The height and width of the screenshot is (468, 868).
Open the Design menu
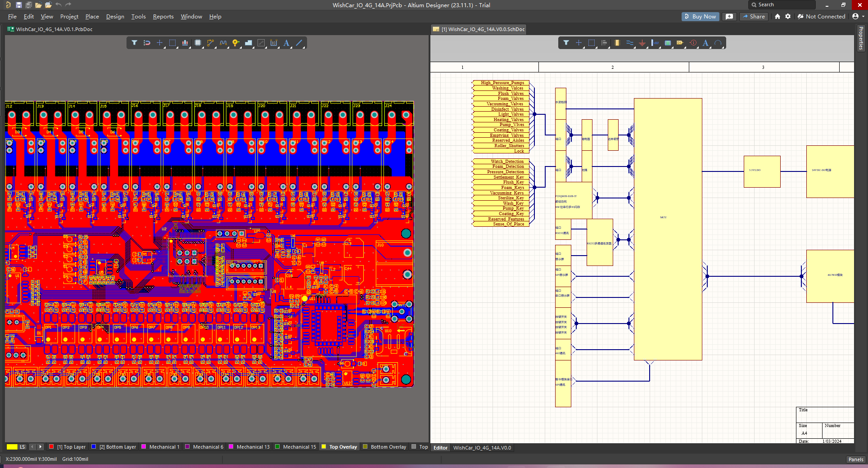tap(115, 17)
